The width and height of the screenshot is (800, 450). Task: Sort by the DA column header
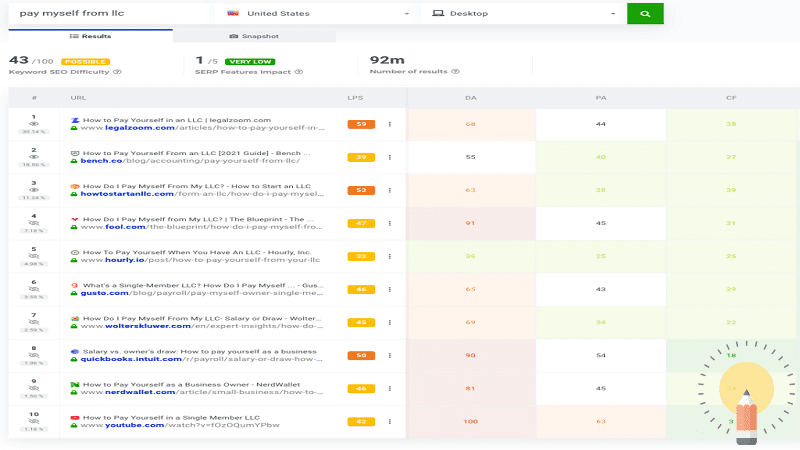(x=470, y=98)
